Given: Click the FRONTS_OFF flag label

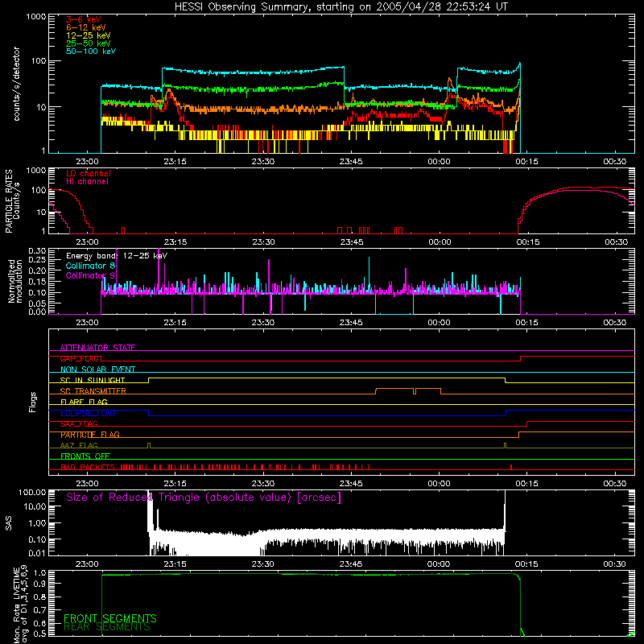Looking at the screenshot, I should point(85,456).
